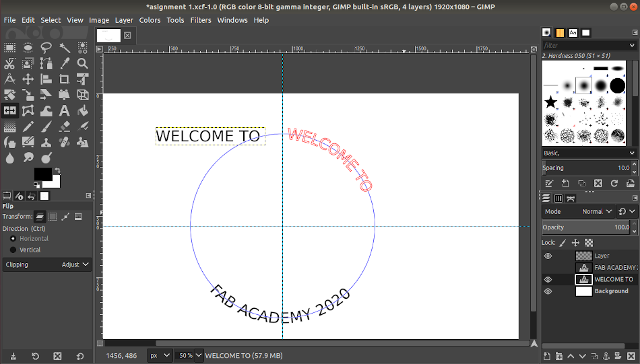This screenshot has width=640, height=364.
Task: Switch to the Channels tab
Action: tap(558, 198)
